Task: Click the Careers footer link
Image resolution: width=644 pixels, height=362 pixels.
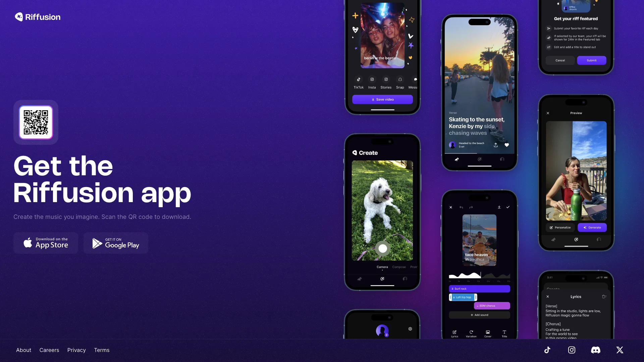Action: click(49, 350)
